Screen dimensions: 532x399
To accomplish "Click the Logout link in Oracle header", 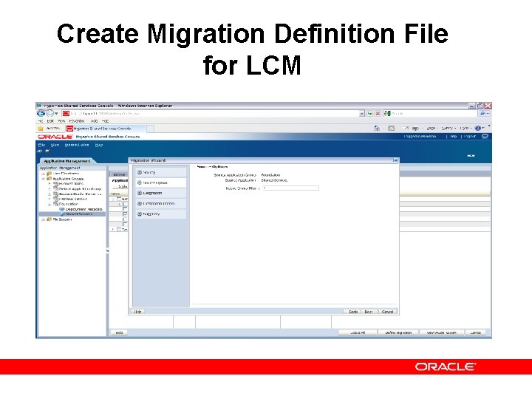I will (x=470, y=137).
